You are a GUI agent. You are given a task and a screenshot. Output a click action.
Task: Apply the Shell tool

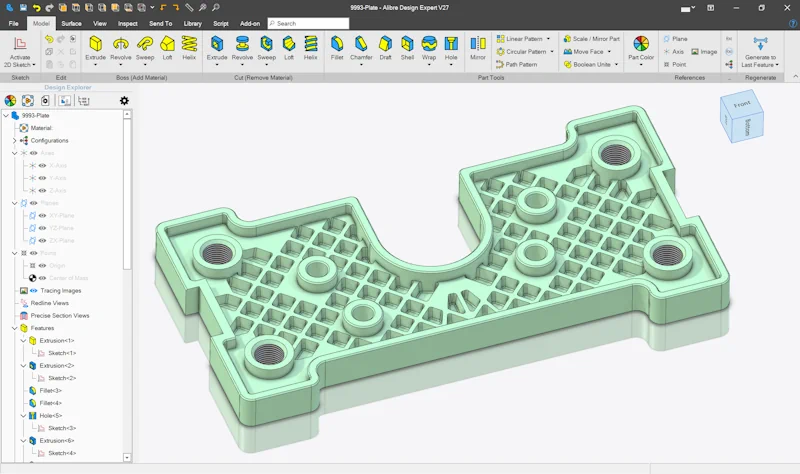click(x=407, y=48)
